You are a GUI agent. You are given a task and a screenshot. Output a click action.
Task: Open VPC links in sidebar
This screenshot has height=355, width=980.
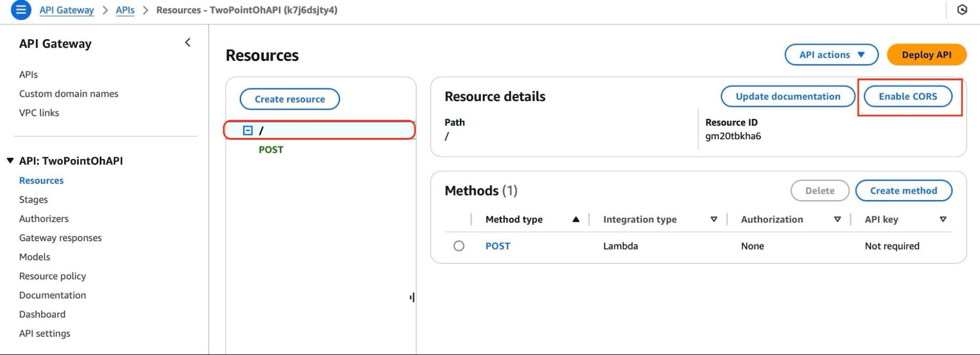point(39,113)
